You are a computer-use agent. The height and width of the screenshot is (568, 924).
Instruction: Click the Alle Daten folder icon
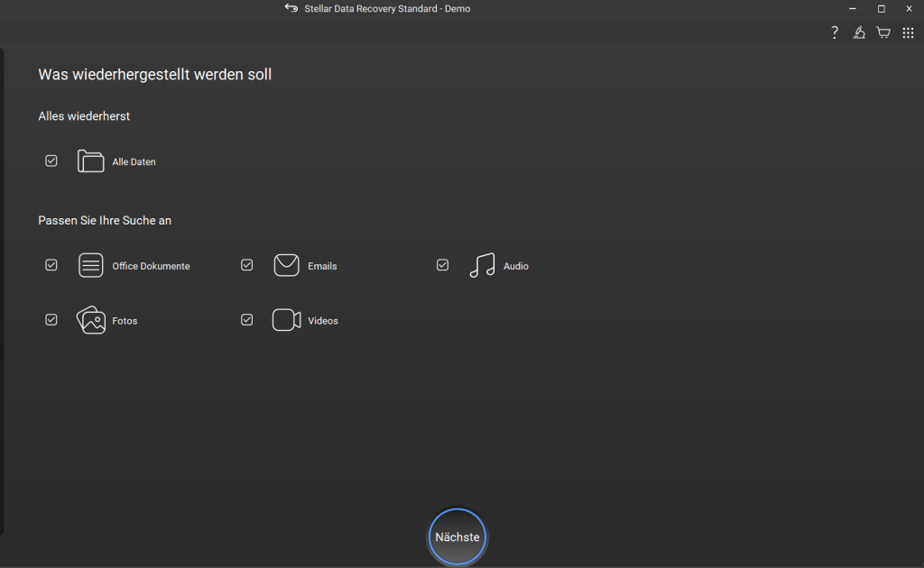pos(90,161)
